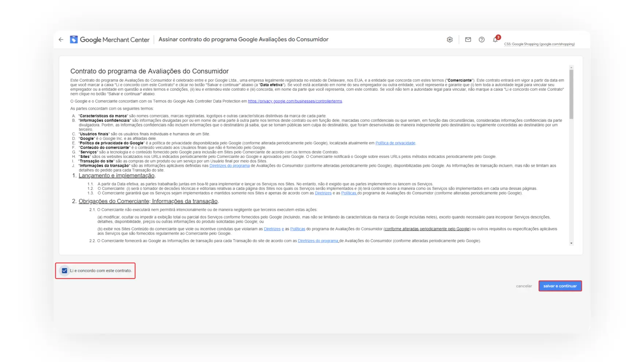This screenshot has width=644, height=362.
Task: Open the settings gear icon
Action: point(449,39)
